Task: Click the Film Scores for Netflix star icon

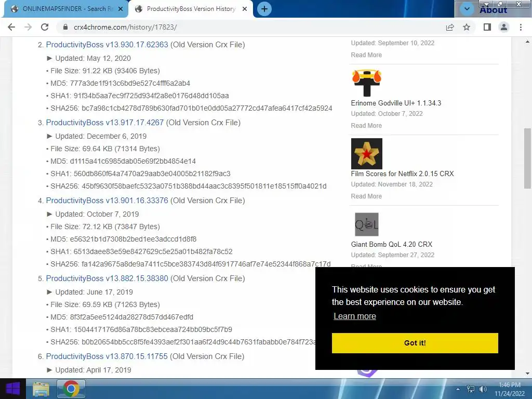Action: point(366,154)
